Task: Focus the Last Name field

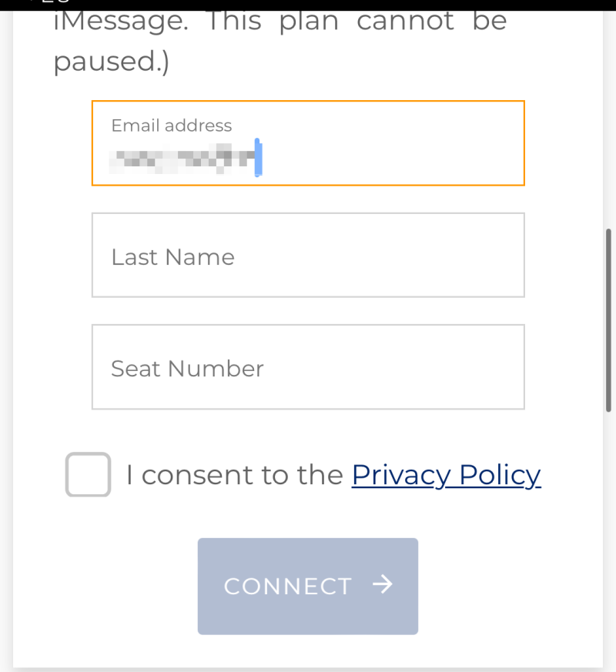Action: (x=308, y=255)
